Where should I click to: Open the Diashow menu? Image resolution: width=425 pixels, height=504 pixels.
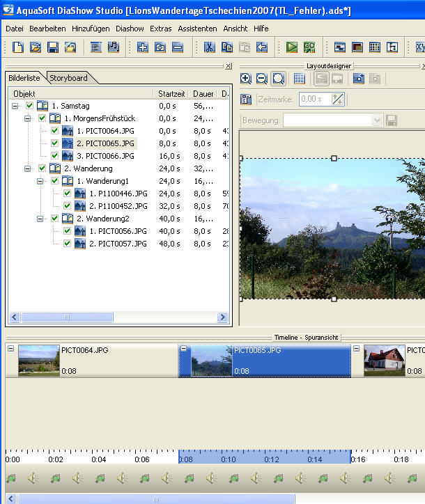coord(130,29)
